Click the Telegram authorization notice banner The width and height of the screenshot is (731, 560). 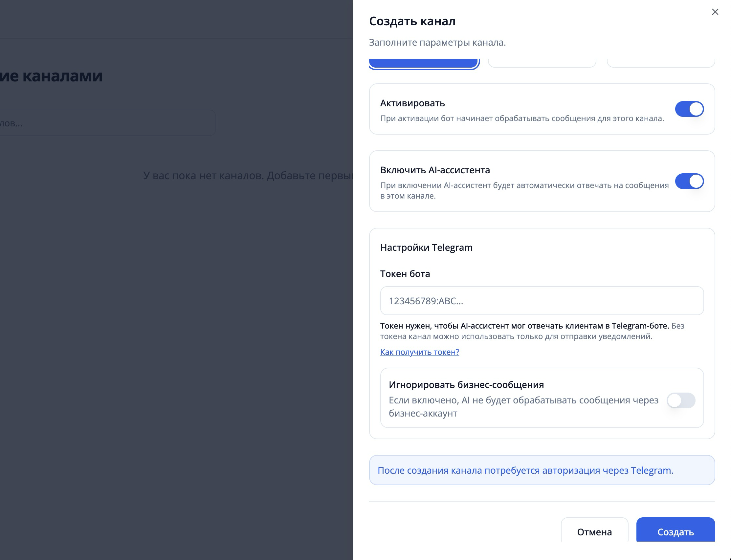coord(542,470)
